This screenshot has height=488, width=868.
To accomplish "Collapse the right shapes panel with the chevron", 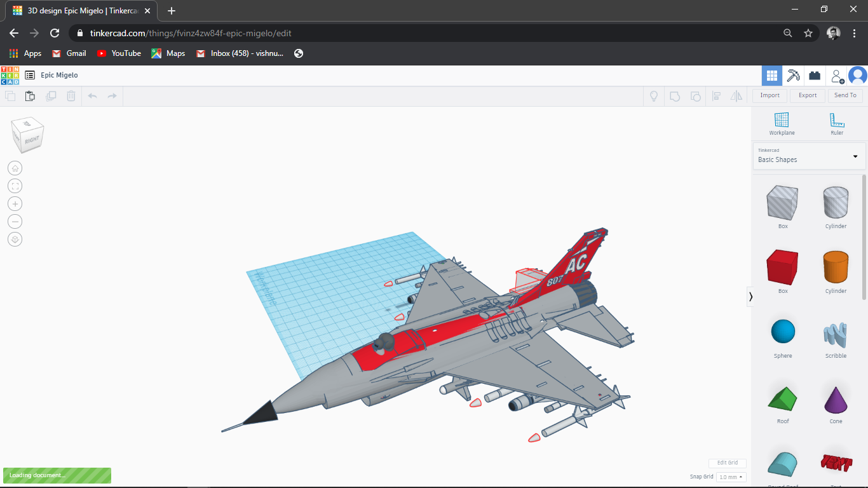I will click(x=750, y=296).
